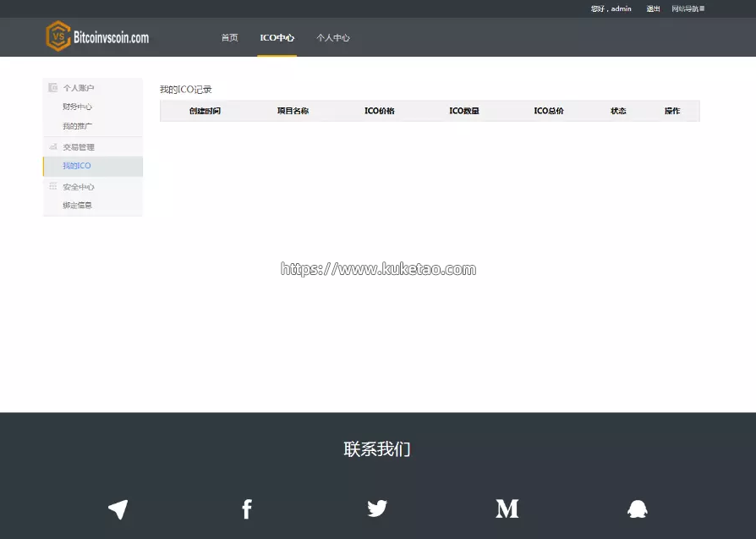
Task: Open 财务中心 in sidebar
Action: pyautogui.click(x=77, y=107)
